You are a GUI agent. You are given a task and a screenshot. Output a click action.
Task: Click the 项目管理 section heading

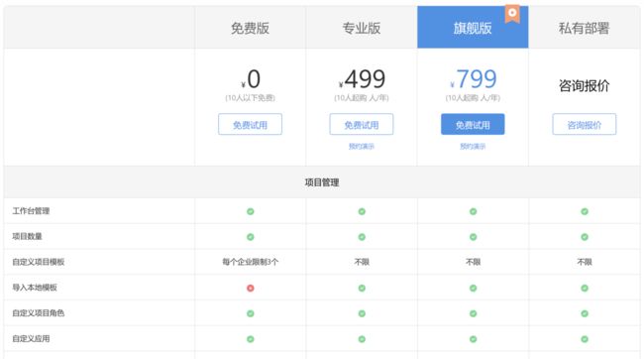(322, 182)
